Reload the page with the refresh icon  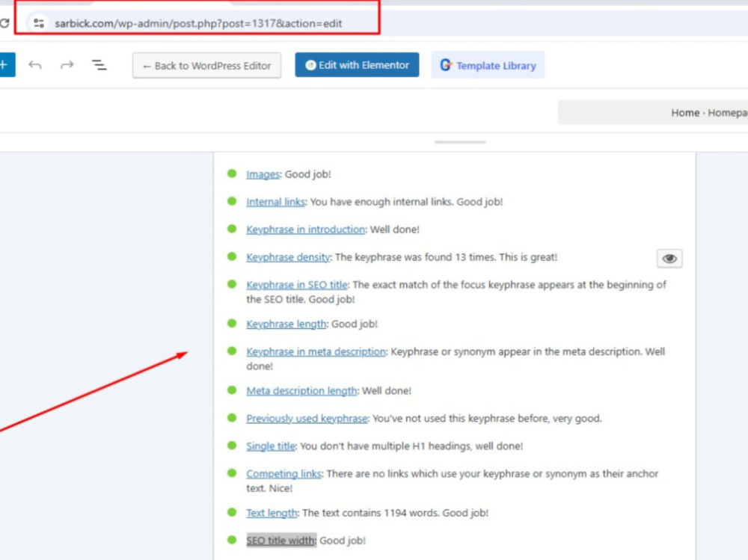pyautogui.click(x=4, y=23)
